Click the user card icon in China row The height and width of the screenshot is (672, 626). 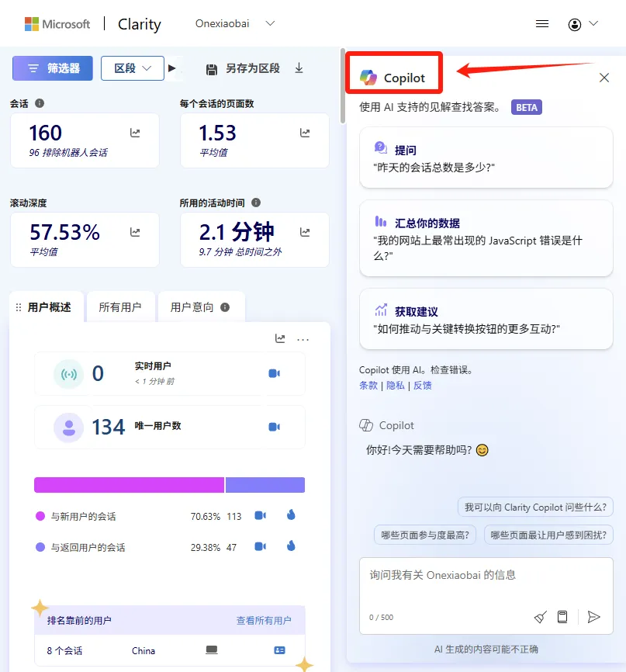point(279,650)
